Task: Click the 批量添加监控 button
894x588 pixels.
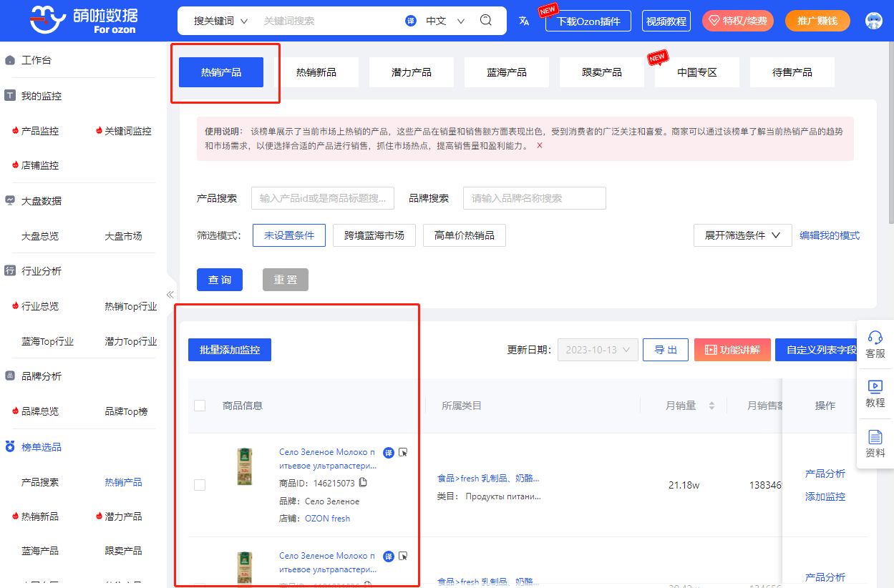Action: pos(230,350)
